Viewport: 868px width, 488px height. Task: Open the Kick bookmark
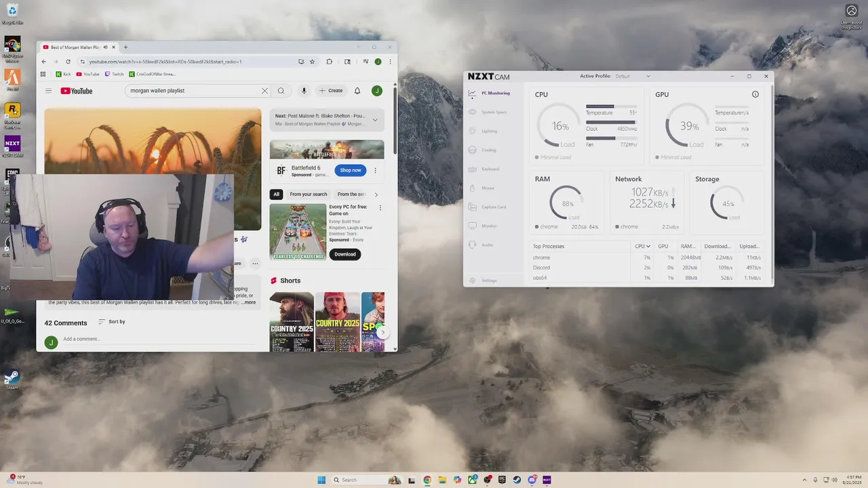point(63,74)
